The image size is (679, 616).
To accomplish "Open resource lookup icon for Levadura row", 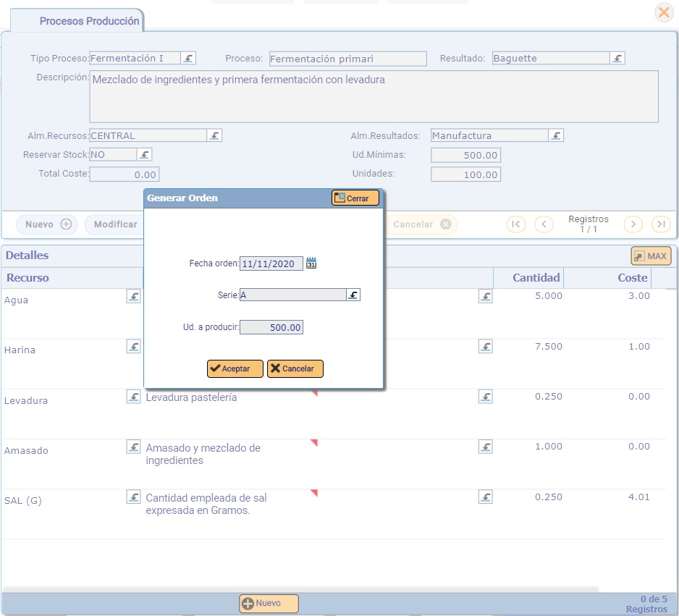I will pyautogui.click(x=133, y=397).
